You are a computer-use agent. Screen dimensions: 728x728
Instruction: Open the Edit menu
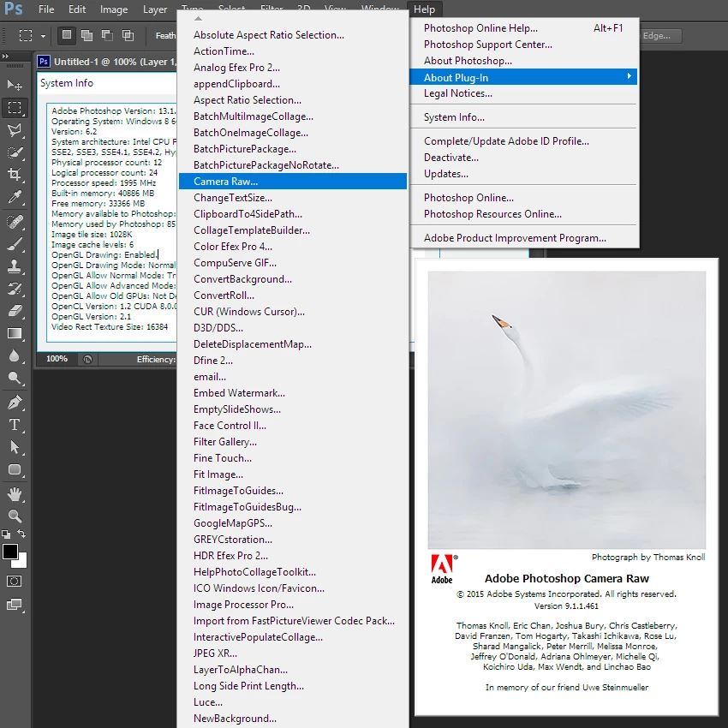(77, 9)
